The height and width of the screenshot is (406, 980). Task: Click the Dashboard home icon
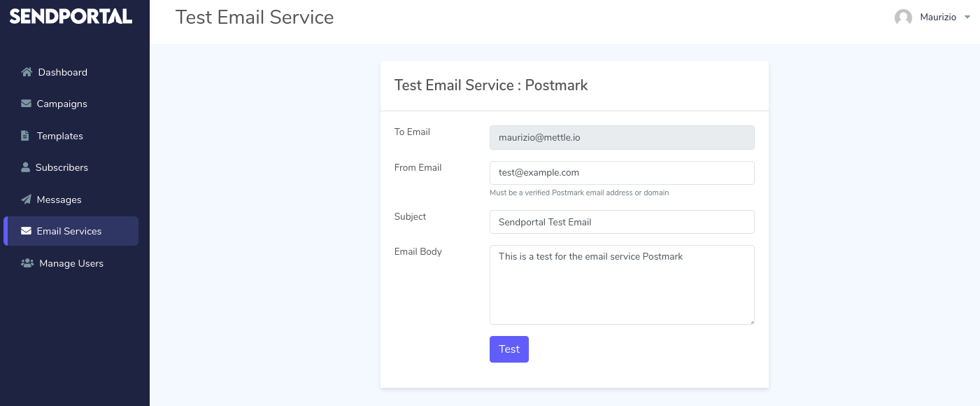tap(27, 72)
